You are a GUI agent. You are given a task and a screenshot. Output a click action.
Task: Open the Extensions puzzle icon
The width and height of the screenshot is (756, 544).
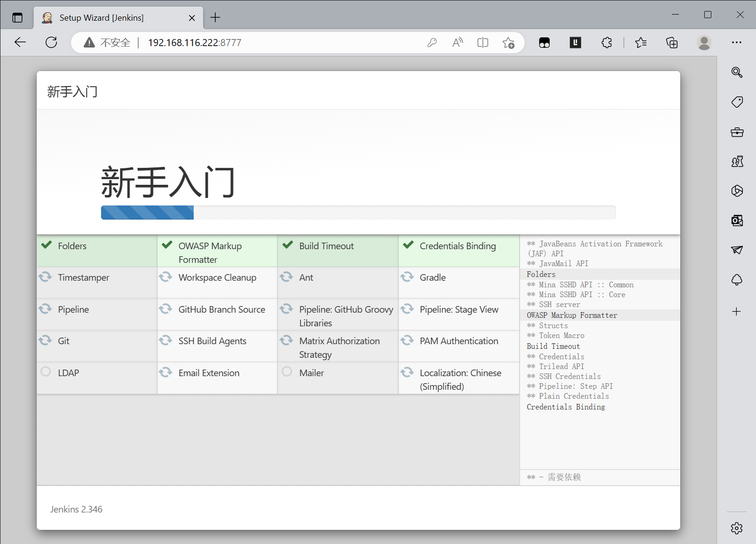coord(606,43)
